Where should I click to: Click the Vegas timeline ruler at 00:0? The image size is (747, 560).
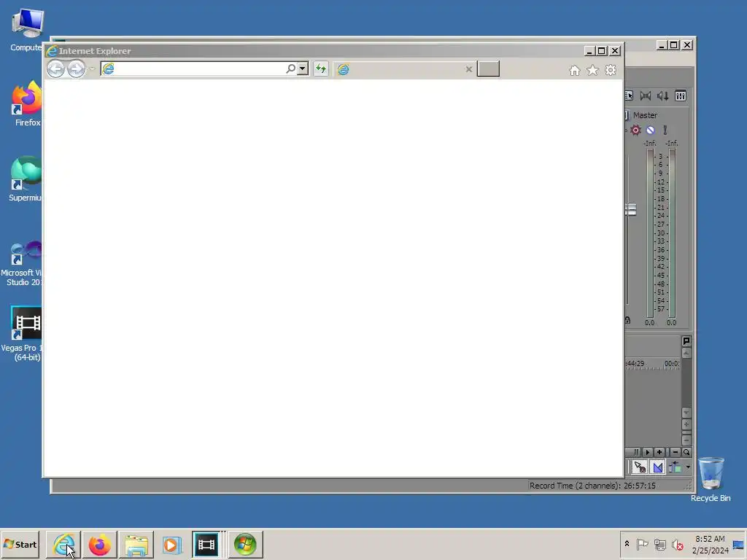(x=672, y=364)
